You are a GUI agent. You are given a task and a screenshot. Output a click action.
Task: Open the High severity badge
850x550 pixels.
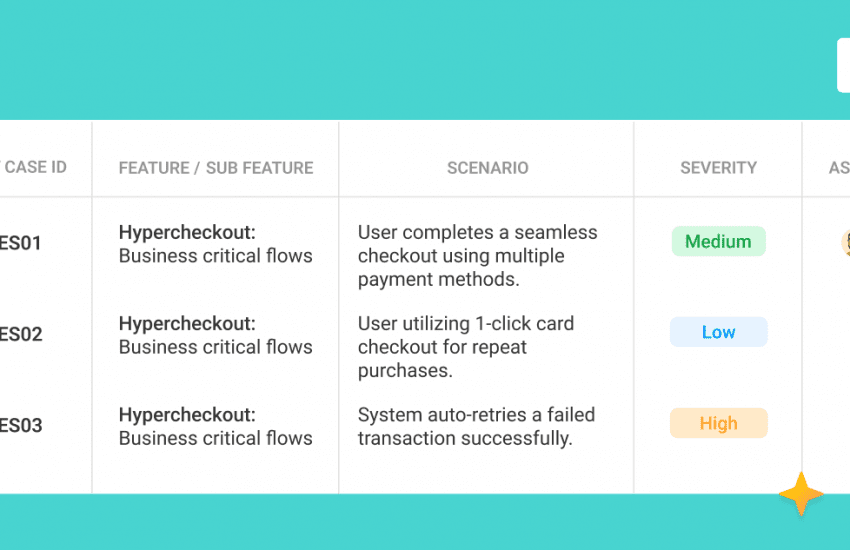tap(718, 423)
